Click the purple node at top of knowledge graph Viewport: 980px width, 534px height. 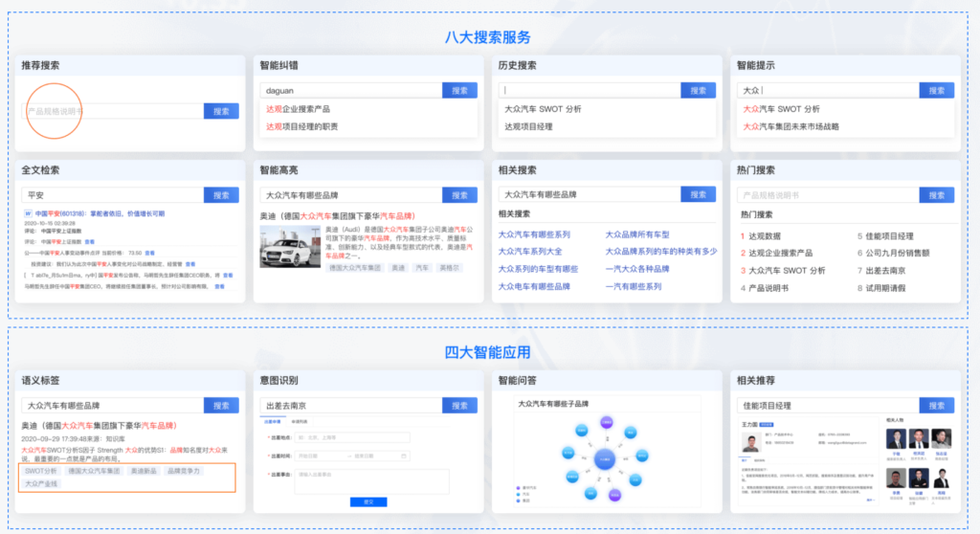tap(606, 421)
